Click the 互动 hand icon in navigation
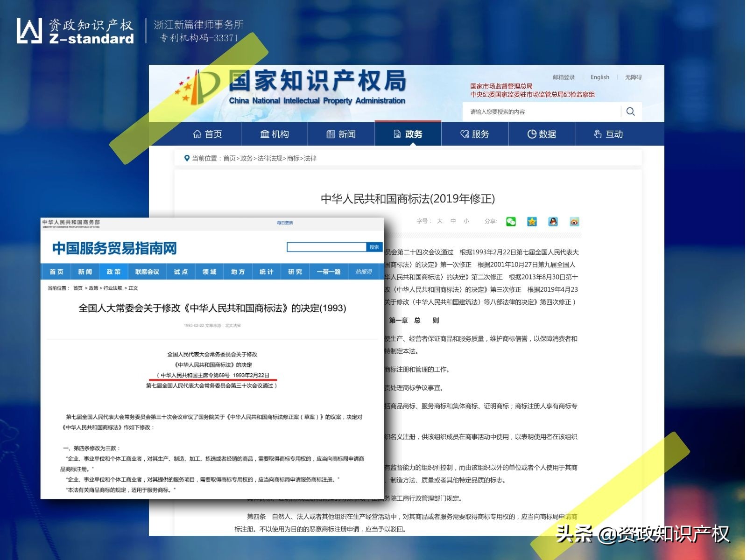Image resolution: width=747 pixels, height=560 pixels. (x=597, y=134)
